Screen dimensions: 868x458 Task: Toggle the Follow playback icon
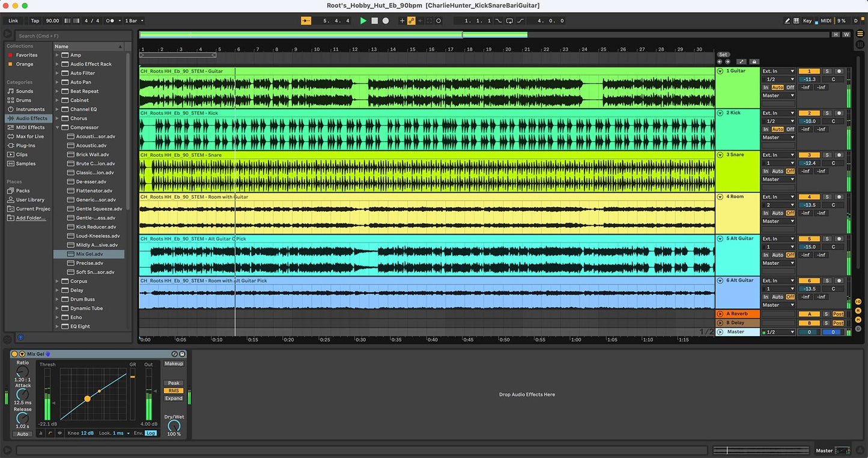coord(306,21)
